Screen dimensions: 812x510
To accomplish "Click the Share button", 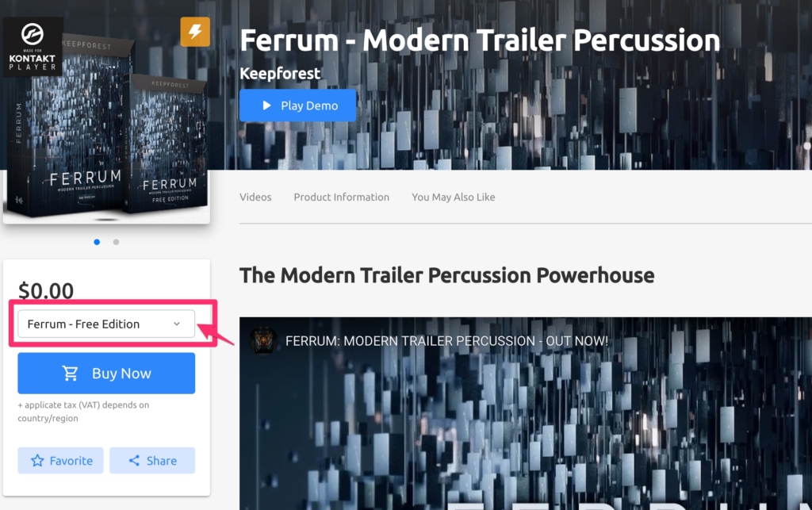I will [x=152, y=460].
